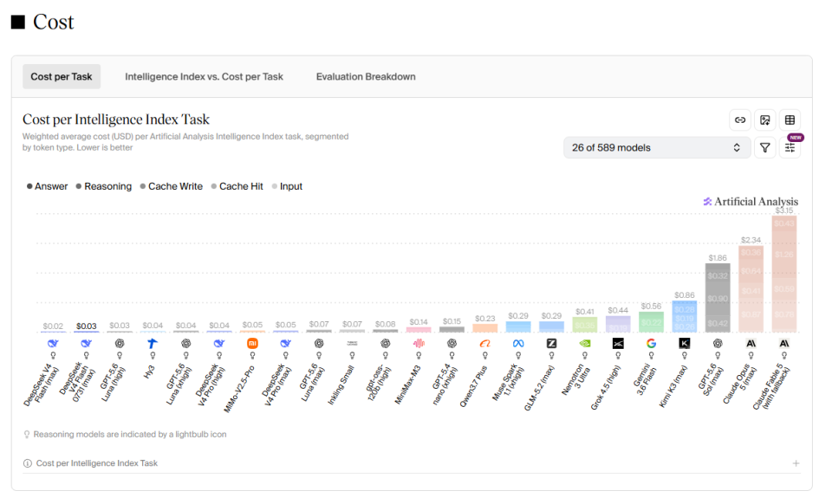Click the $0.14 value above MiniMax-M3
The image size is (832, 504).
point(419,322)
